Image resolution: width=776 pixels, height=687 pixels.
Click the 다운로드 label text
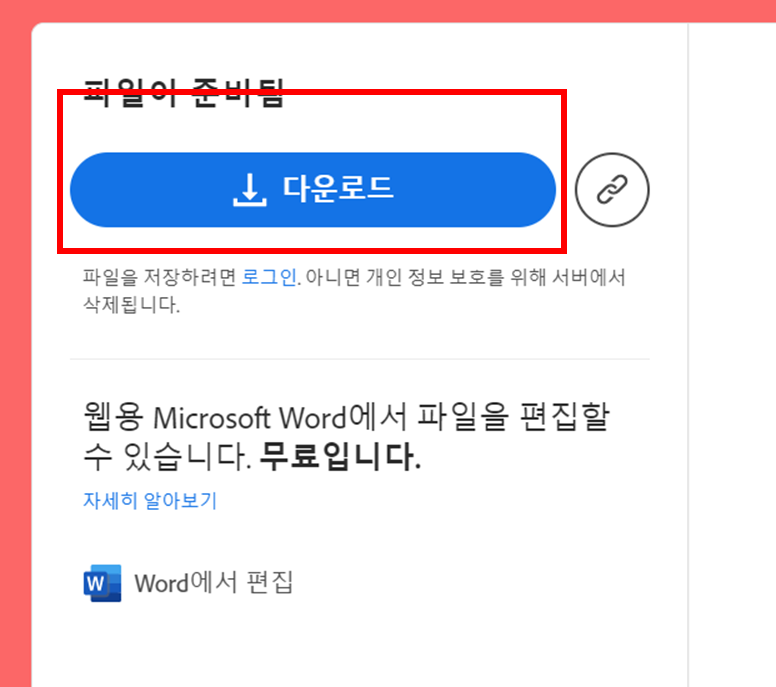[x=338, y=188]
